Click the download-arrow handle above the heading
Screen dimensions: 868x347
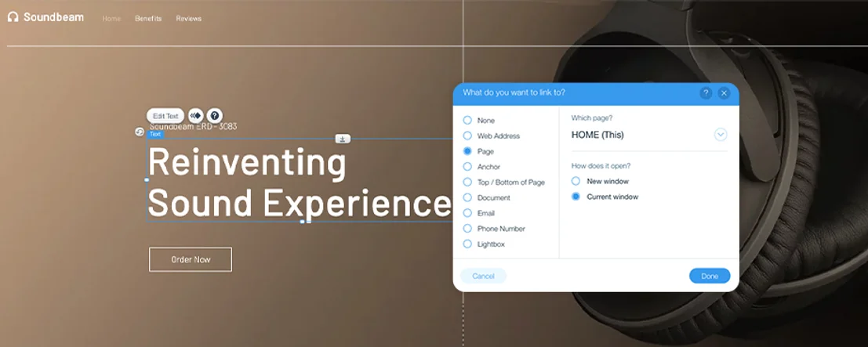[x=343, y=139]
